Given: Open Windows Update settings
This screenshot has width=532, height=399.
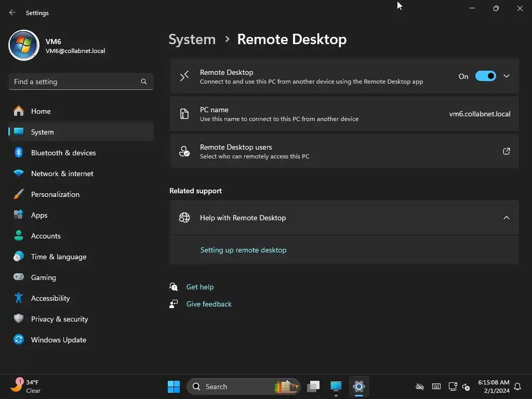Looking at the screenshot, I should click(81, 339).
